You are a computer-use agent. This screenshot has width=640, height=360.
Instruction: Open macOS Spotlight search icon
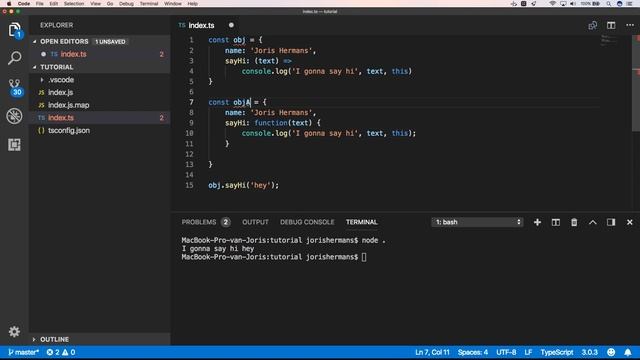pos(609,4)
